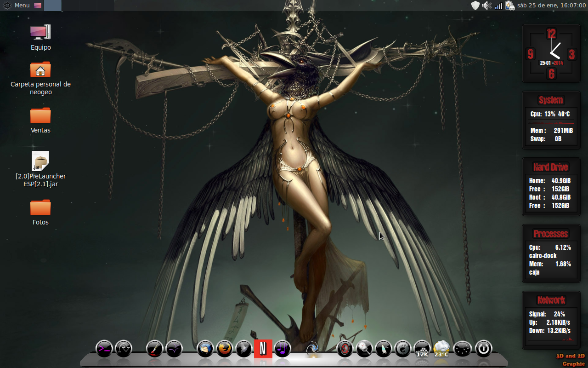Click the Hard Drive widget title
This screenshot has height=368, width=588.
pyautogui.click(x=551, y=167)
